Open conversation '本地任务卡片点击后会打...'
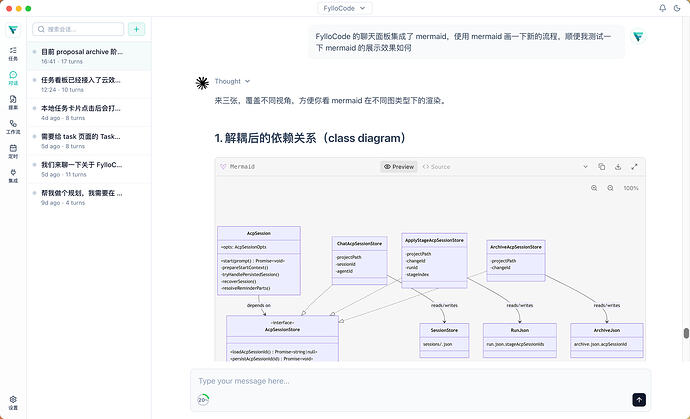 click(89, 112)
